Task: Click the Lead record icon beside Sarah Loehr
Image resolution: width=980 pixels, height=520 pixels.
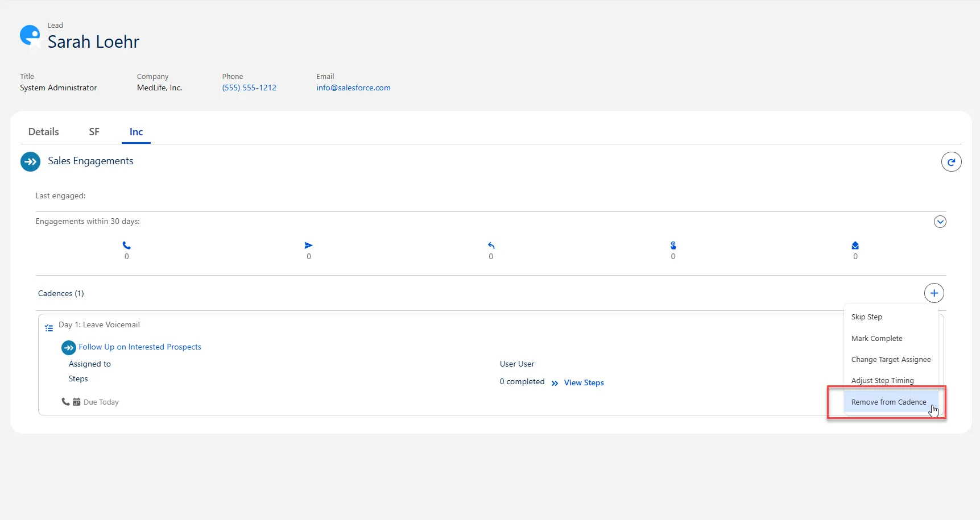Action: click(30, 36)
